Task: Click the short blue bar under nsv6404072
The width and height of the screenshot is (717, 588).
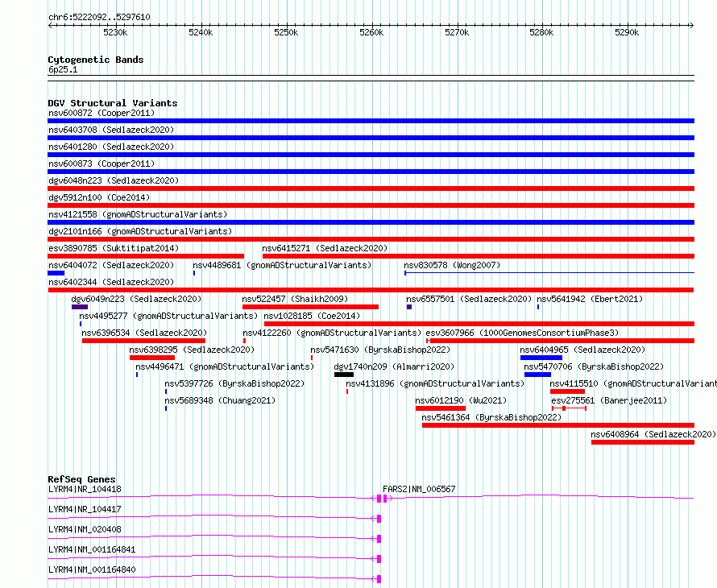Action: 56,273
